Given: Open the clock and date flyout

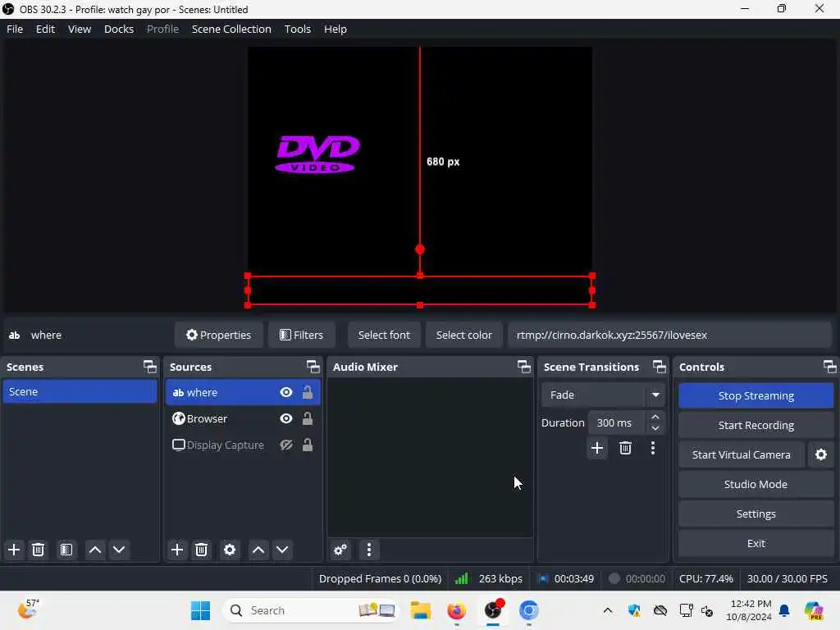Looking at the screenshot, I should coord(750,610).
